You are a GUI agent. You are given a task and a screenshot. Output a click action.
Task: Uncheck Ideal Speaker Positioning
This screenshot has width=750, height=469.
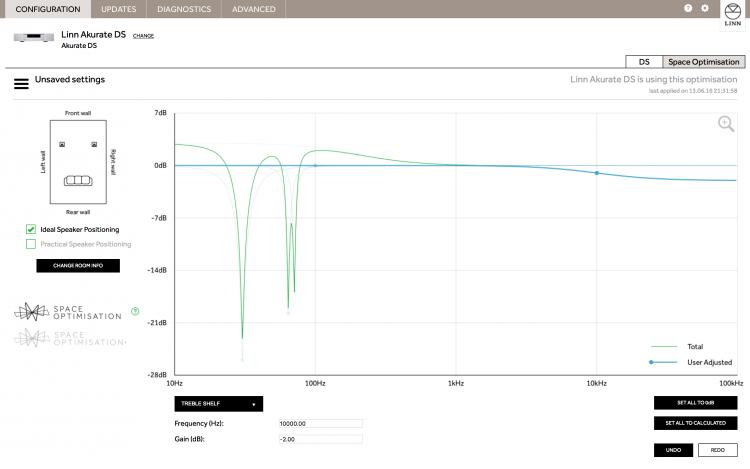click(31, 229)
